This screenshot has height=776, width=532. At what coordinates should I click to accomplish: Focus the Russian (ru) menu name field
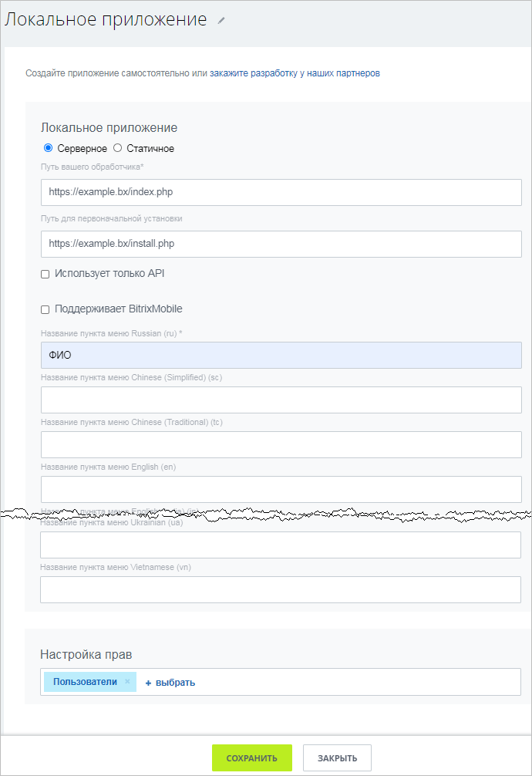coord(281,355)
